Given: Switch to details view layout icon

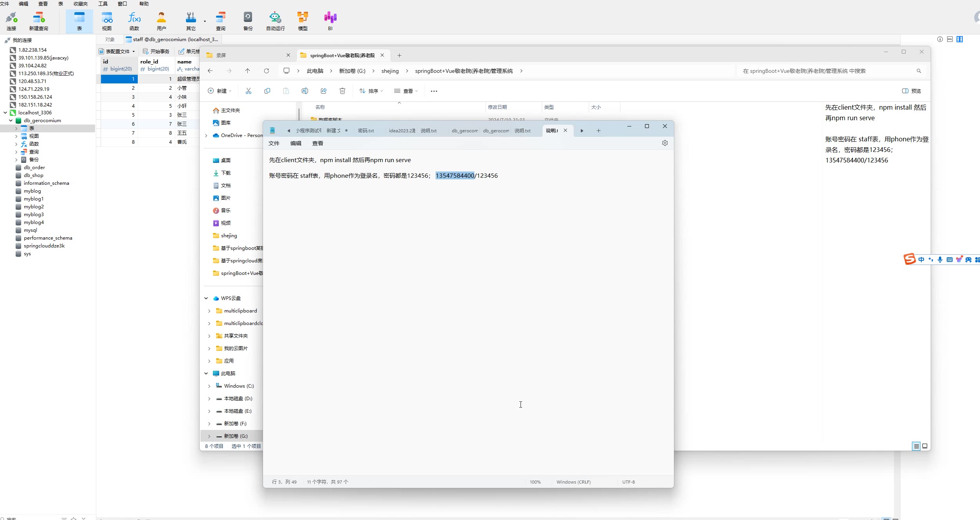Looking at the screenshot, I should [x=916, y=446].
